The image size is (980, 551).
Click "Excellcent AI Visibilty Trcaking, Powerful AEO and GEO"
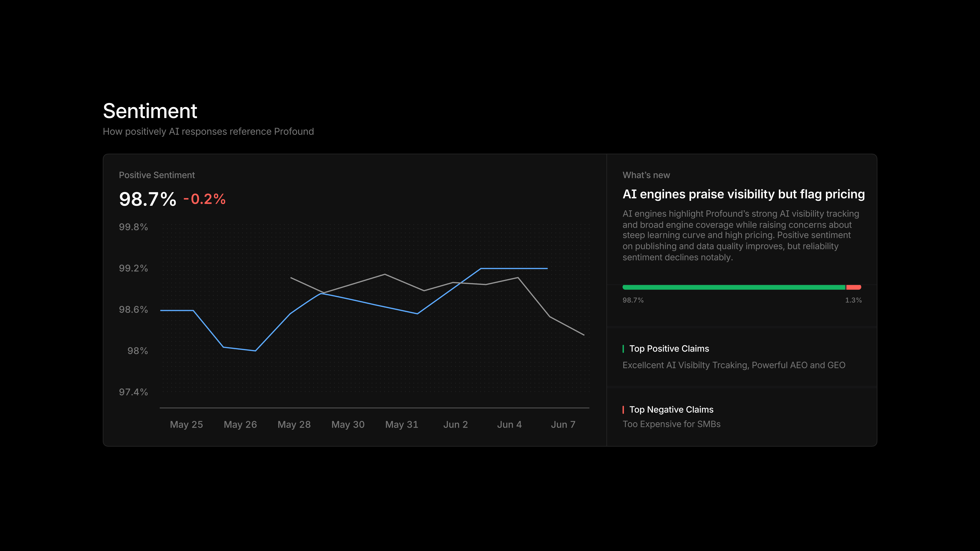click(734, 365)
